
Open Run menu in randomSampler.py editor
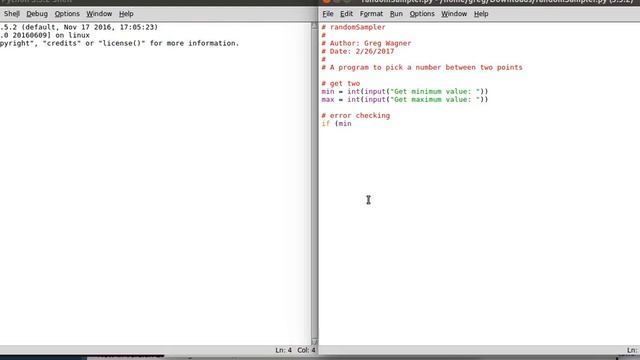point(396,13)
